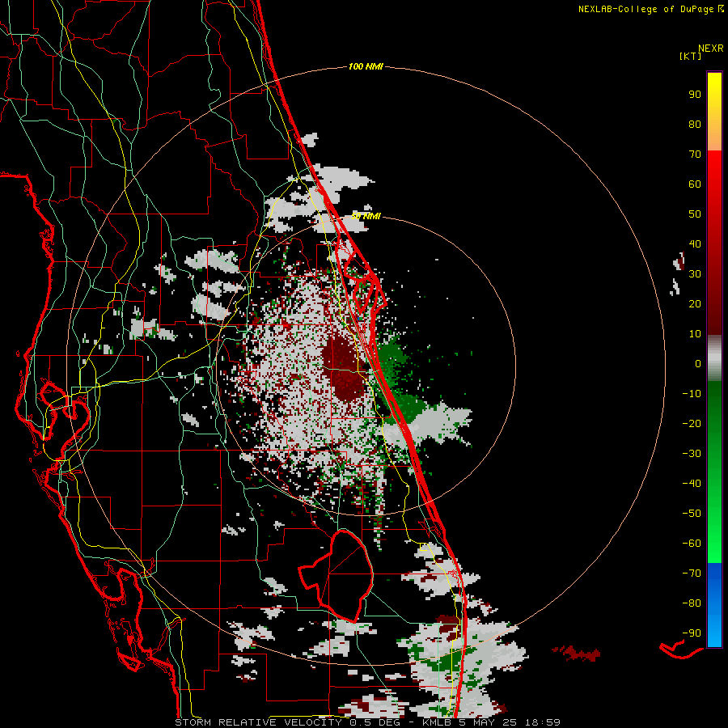Click the positive 10 knot scale label
Image resolution: width=728 pixels, height=728 pixels.
coord(695,334)
